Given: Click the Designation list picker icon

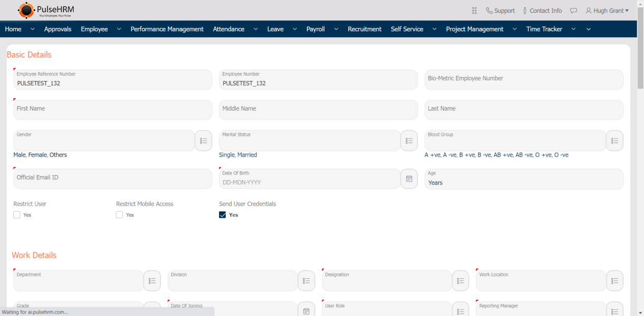Looking at the screenshot, I should 460,281.
